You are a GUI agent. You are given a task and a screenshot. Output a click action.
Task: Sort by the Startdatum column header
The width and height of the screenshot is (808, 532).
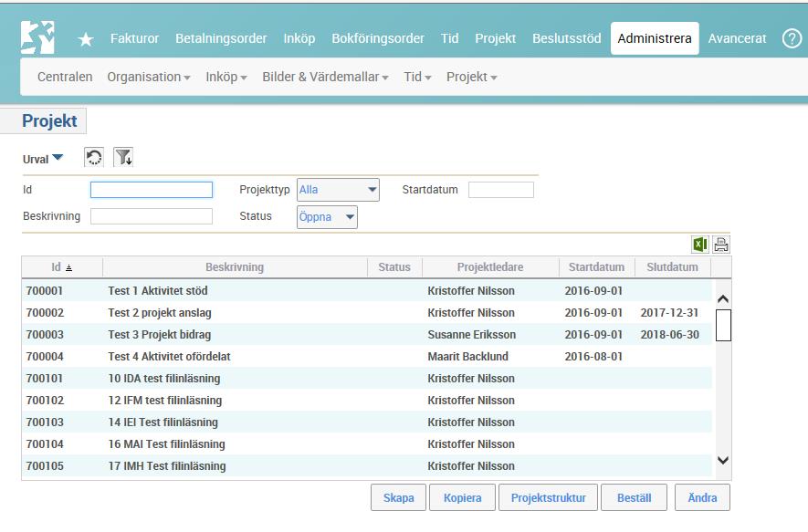(x=596, y=266)
